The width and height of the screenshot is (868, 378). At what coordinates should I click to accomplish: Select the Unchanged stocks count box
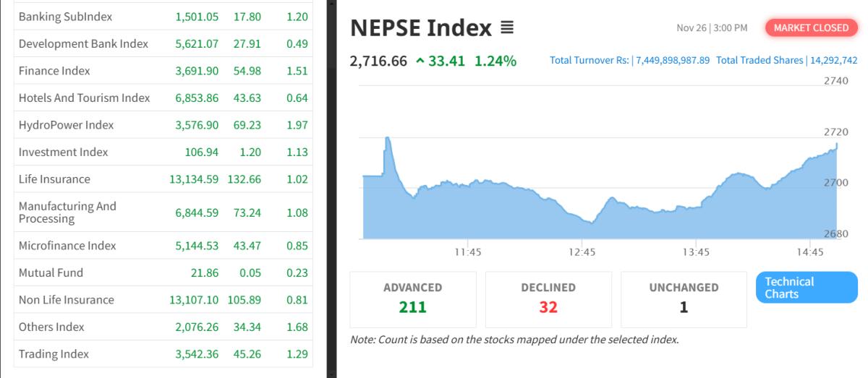[x=684, y=298]
